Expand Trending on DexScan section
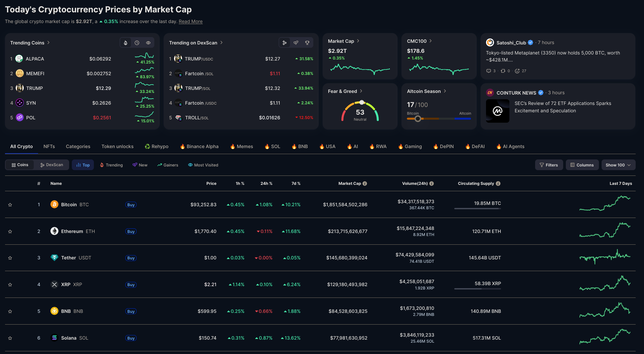This screenshot has height=354, width=644. [196, 43]
